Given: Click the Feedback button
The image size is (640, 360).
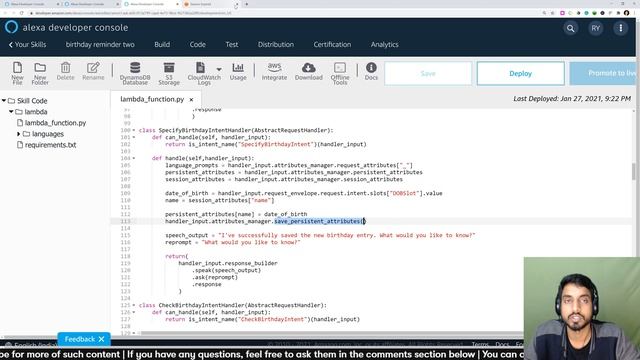Looking at the screenshot, I should coord(80,339).
